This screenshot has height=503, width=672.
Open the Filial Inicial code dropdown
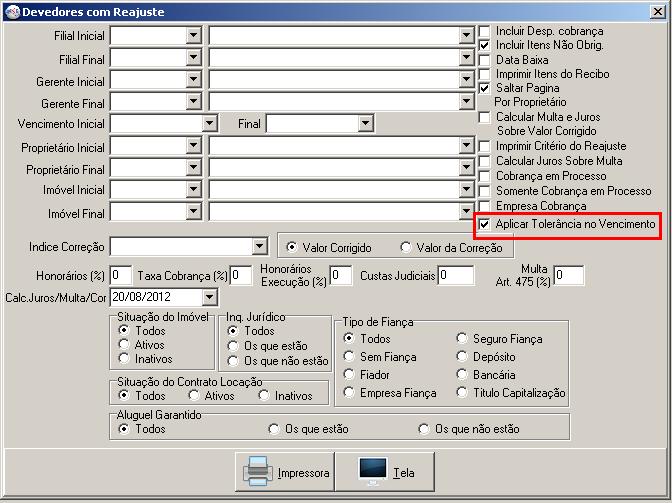(x=193, y=35)
